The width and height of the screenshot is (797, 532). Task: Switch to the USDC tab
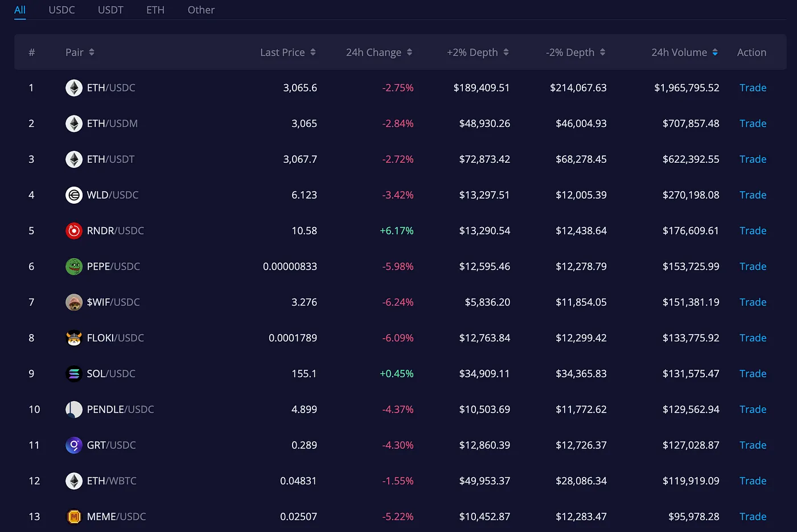pyautogui.click(x=61, y=10)
